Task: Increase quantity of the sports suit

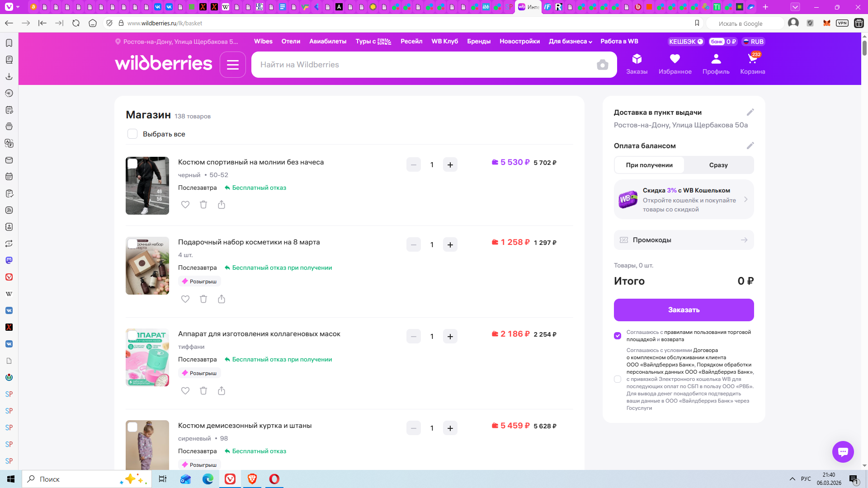Action: tap(450, 165)
